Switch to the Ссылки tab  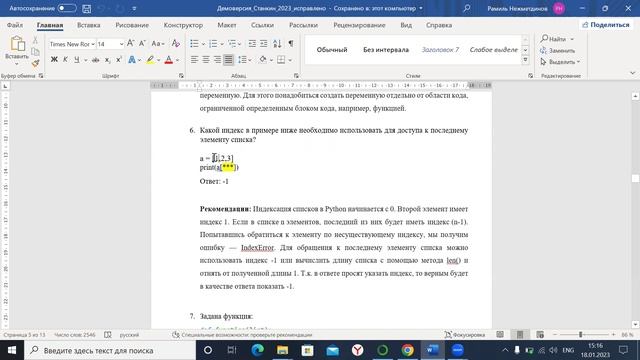click(x=262, y=25)
